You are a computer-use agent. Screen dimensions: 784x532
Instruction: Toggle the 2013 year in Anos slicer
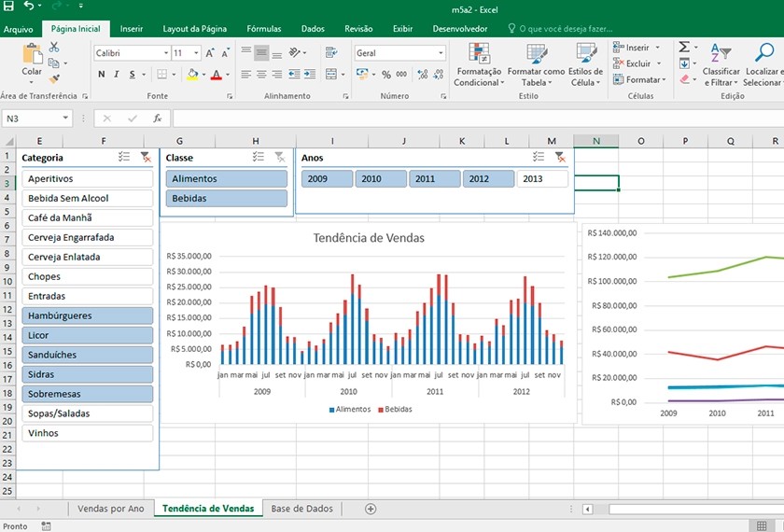(x=542, y=179)
